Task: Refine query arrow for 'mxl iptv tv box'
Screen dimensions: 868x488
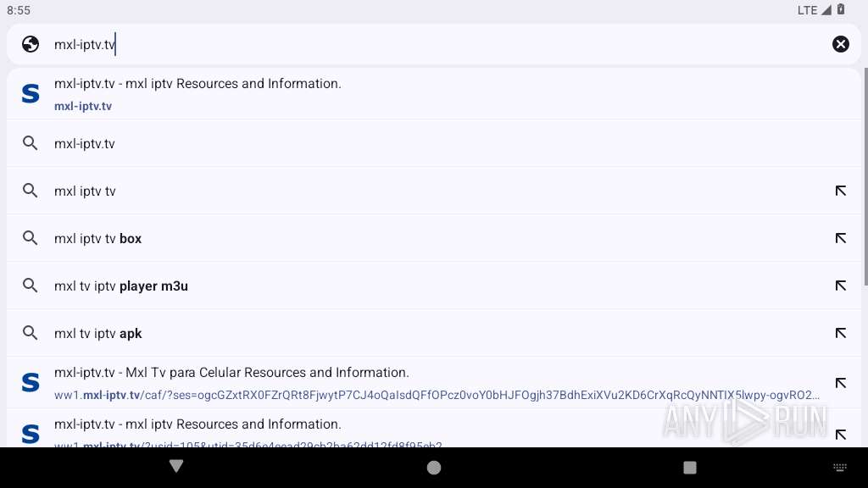Action: tap(840, 238)
